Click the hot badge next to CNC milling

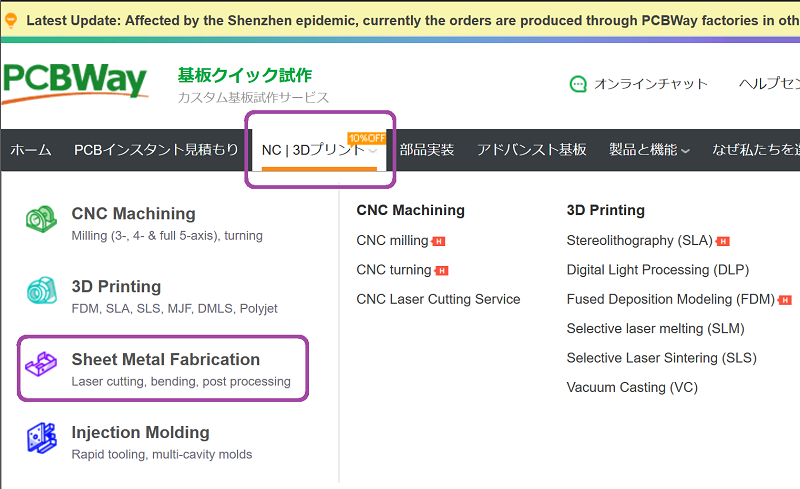[438, 241]
